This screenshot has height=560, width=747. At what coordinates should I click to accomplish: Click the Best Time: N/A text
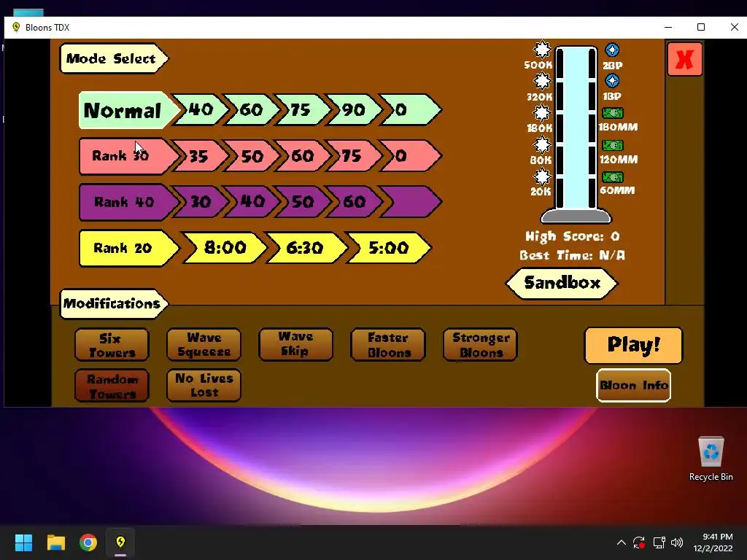click(x=572, y=255)
